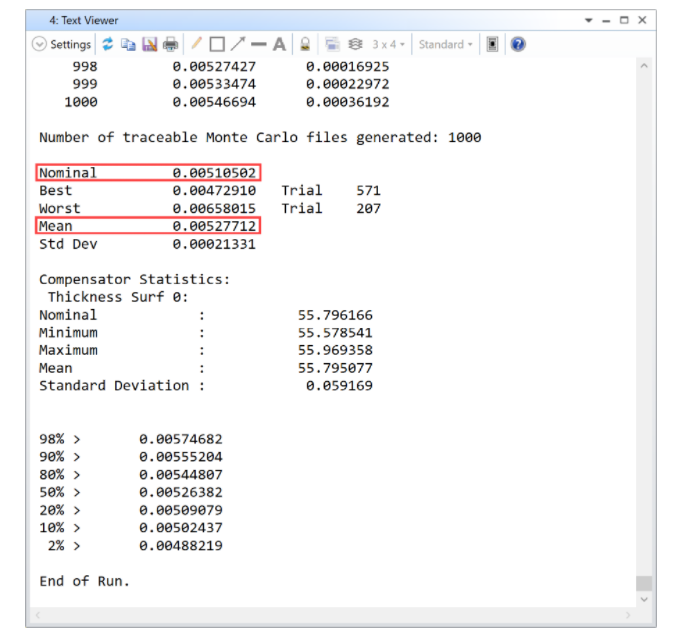Image resolution: width=679 pixels, height=634 pixels.
Task: Click the compensator Nominal value 55.796166
Action: coord(335,315)
